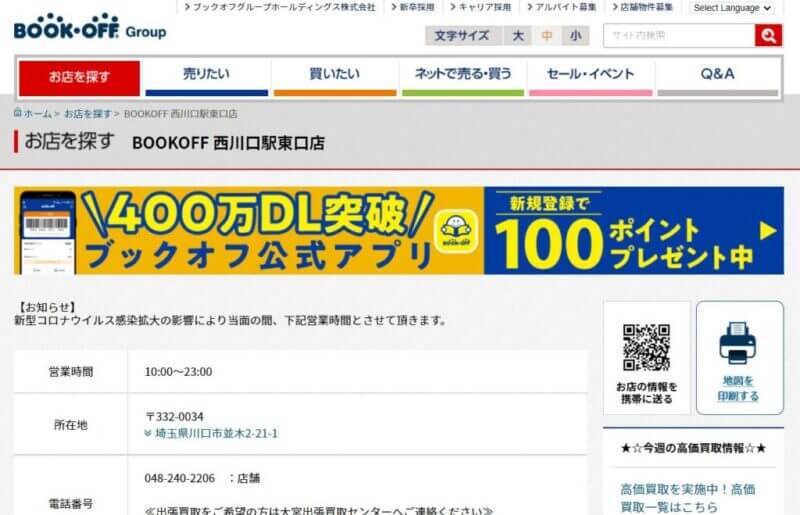This screenshot has width=800, height=515.
Task: Set text size to 大 (large)
Action: (x=518, y=36)
